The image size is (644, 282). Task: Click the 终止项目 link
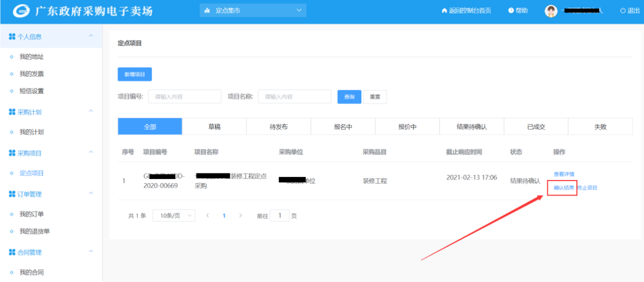587,188
